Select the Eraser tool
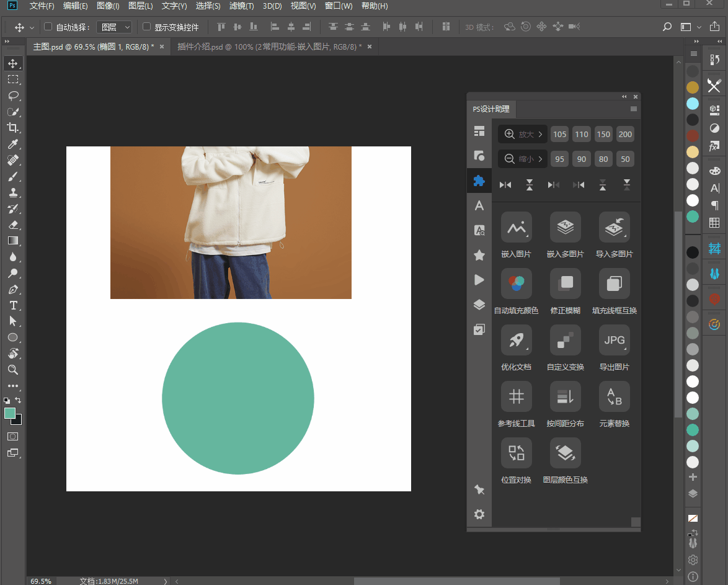The image size is (728, 585). (x=13, y=225)
